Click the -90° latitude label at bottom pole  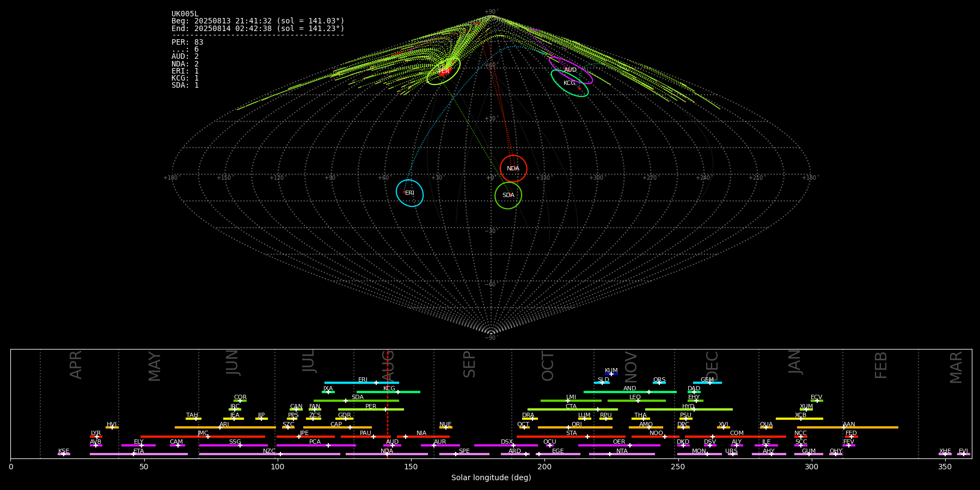click(491, 338)
